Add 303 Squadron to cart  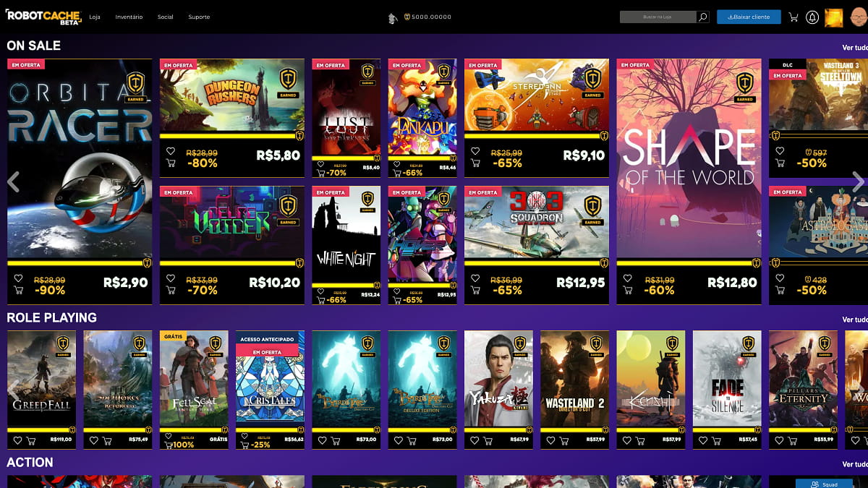coord(475,290)
